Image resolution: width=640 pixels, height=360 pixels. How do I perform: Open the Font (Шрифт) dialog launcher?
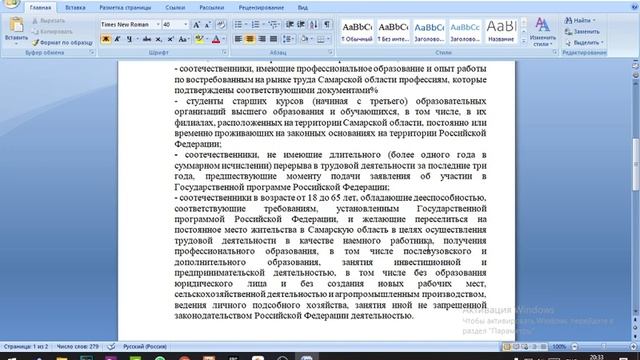click(224, 53)
